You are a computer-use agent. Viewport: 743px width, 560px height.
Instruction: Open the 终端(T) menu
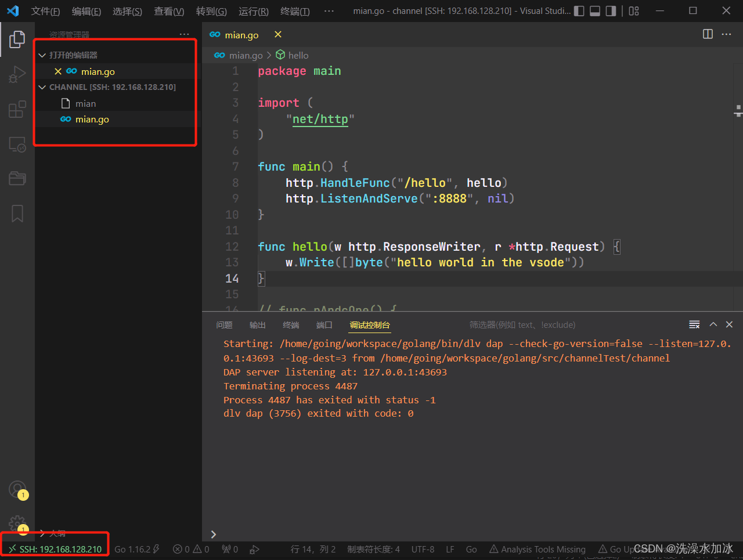(295, 11)
